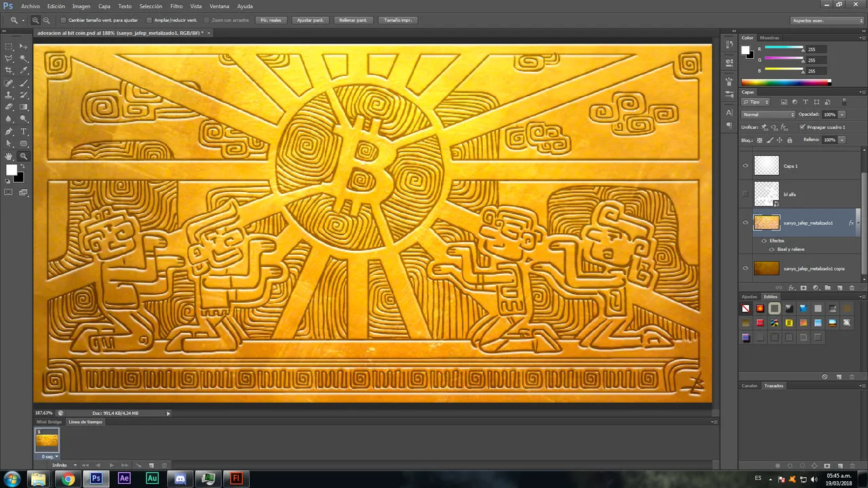Toggle visibility of Bisel y relieve effect
Screen dimensions: 868x488
pos(772,249)
